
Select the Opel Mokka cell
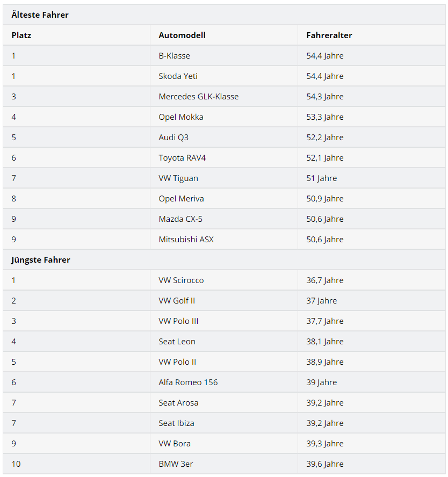click(181, 117)
